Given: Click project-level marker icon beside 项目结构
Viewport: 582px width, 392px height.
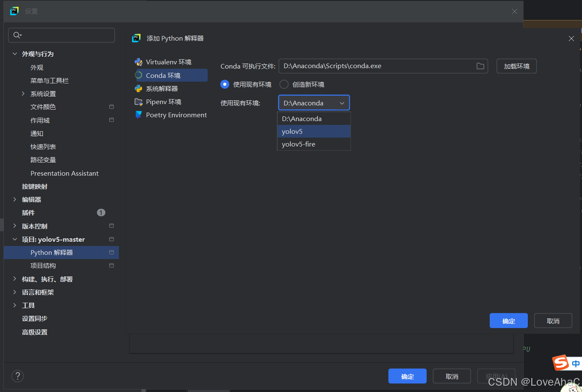Looking at the screenshot, I should click(x=111, y=265).
